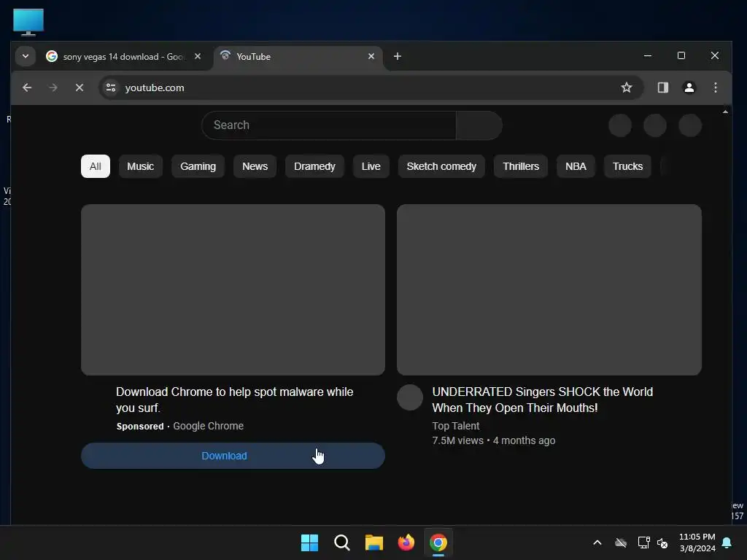The image size is (747, 560).
Task: Close the YouTube tab
Action: coord(371,56)
